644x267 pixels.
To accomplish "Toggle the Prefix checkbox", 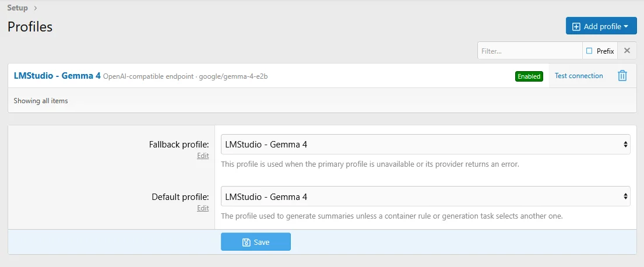I will 589,51.
